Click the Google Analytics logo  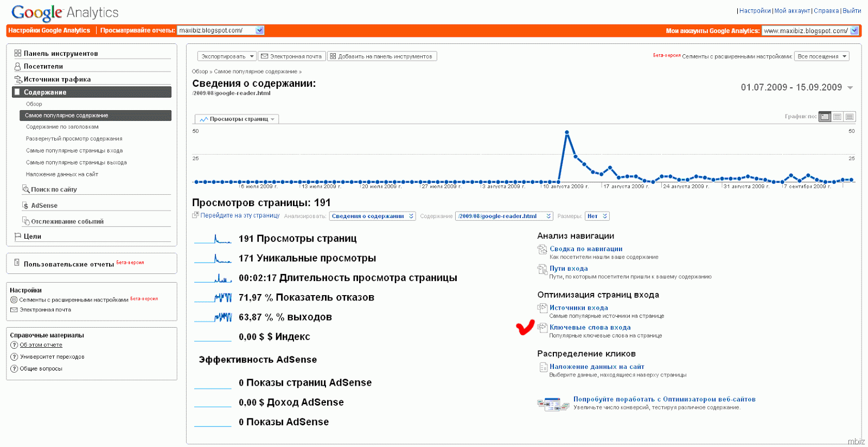(x=65, y=12)
